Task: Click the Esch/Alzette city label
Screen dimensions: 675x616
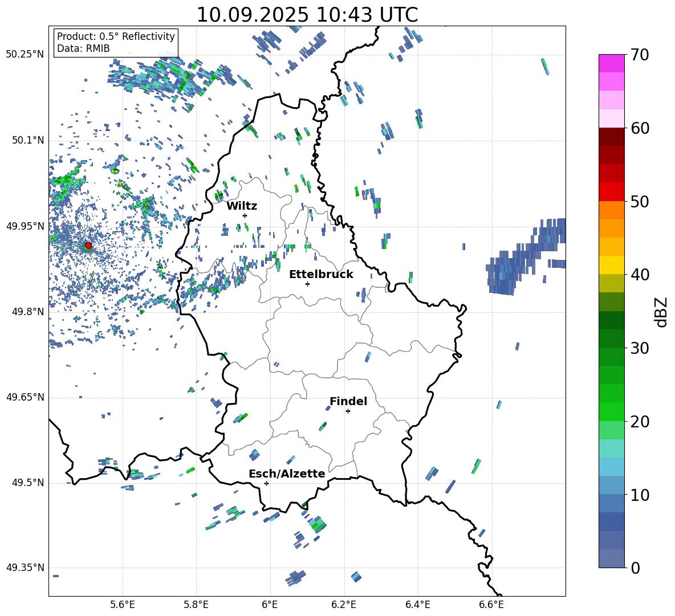Action: 287,474
